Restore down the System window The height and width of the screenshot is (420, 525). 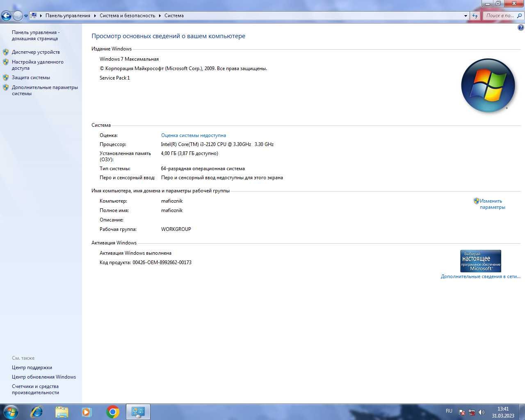pyautogui.click(x=498, y=4)
